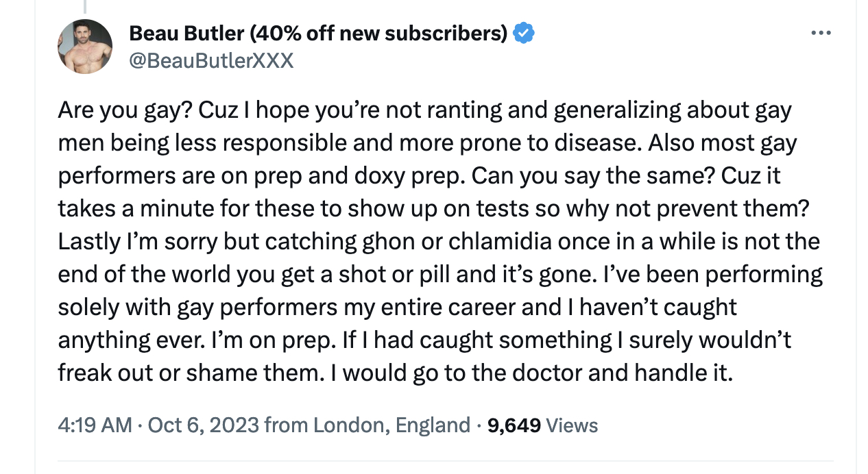Click the word "Views" in tweet footer
The image size is (868, 474).
point(572,425)
